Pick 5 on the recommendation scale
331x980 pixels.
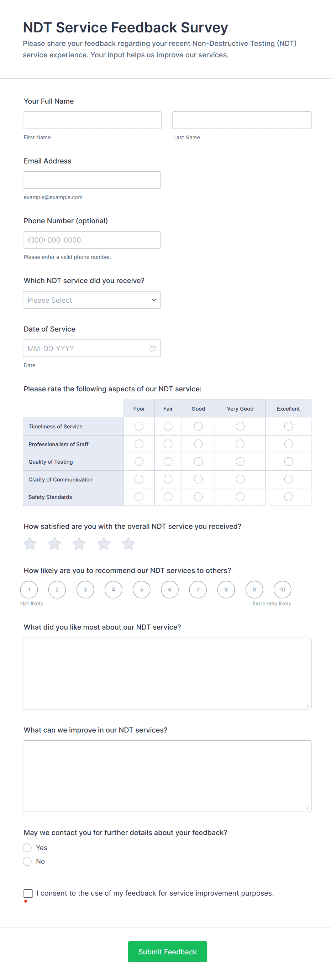141,589
